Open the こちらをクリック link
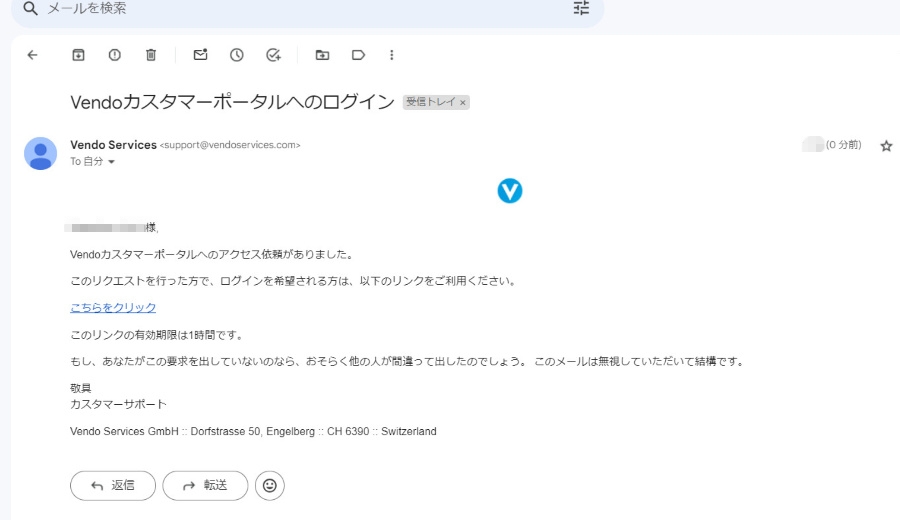 (x=113, y=308)
